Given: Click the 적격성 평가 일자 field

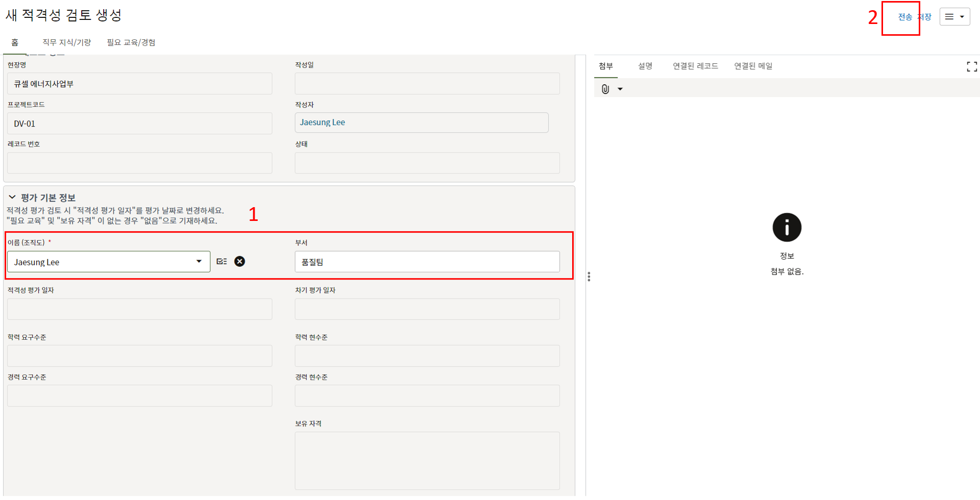Looking at the screenshot, I should (139, 309).
